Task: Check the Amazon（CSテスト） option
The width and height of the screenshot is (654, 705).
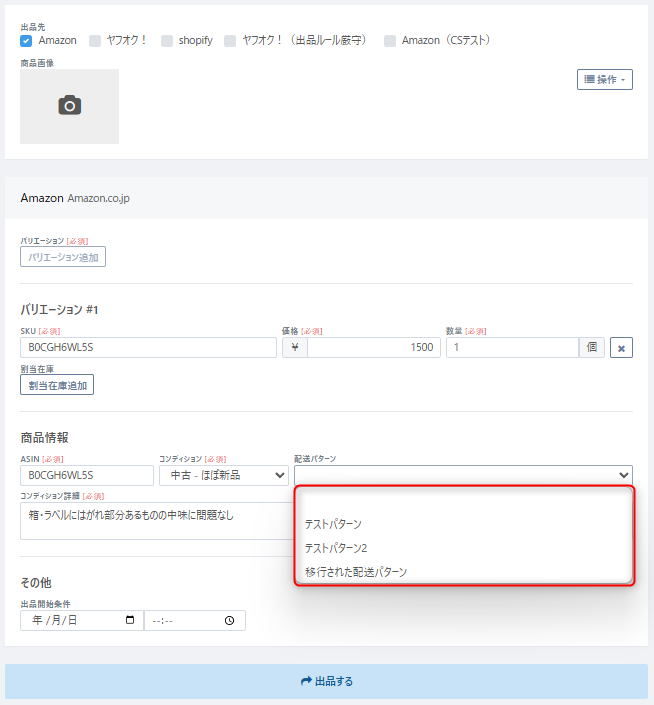Action: pyautogui.click(x=390, y=41)
